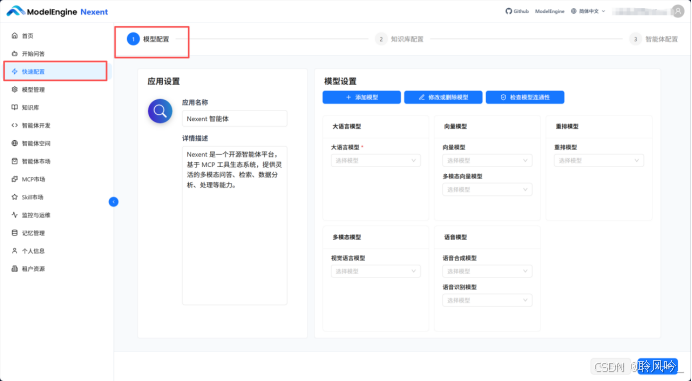Open the 大语言模型 select dropdown
This screenshot has height=381, width=692.
(376, 160)
